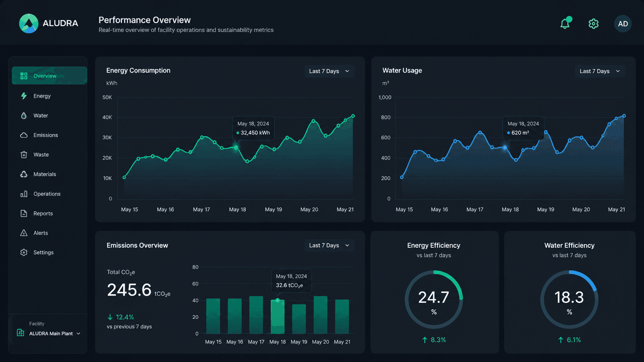The width and height of the screenshot is (644, 362).
Task: Select the May 21 emissions bar
Action: 342,317
